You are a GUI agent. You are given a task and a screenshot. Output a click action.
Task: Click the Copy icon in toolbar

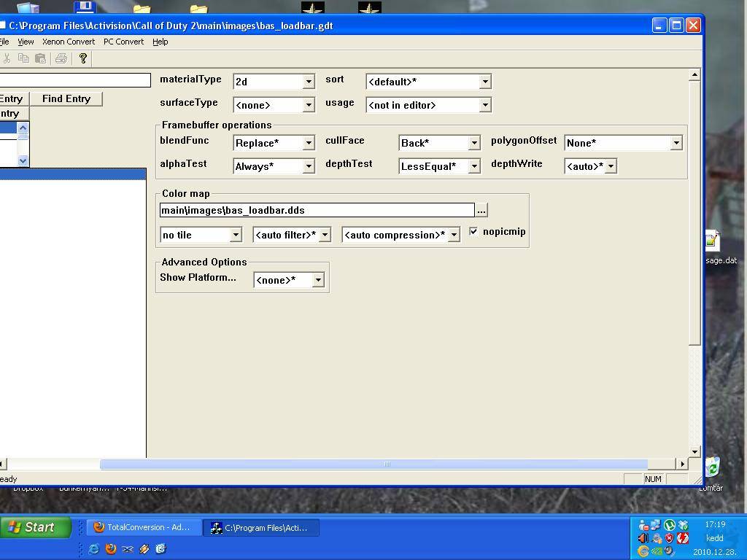23,58
